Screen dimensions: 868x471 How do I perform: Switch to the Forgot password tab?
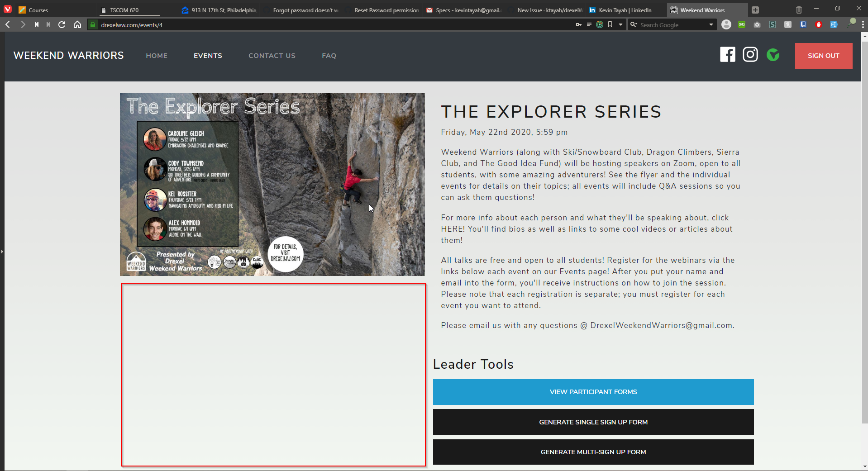(x=300, y=10)
